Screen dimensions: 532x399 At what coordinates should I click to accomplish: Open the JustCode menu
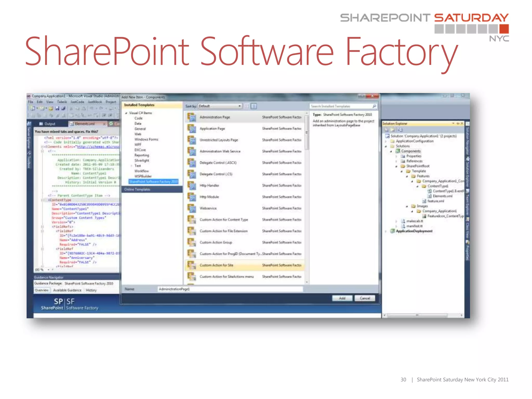77,102
